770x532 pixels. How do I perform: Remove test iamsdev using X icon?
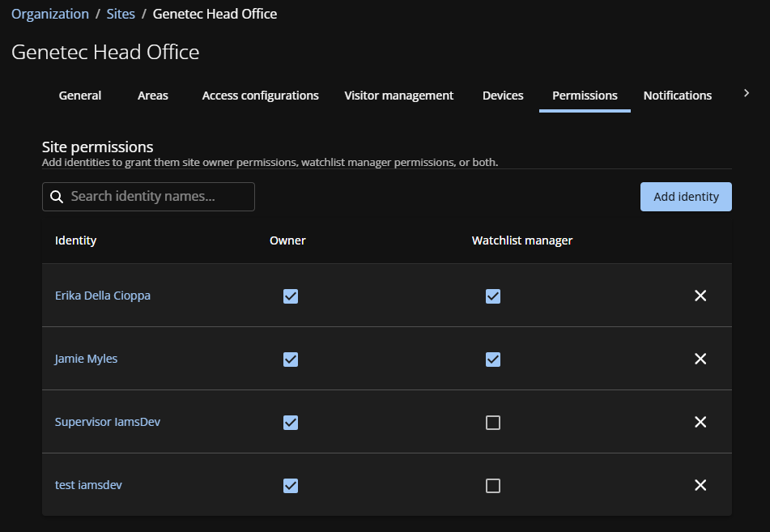click(700, 485)
